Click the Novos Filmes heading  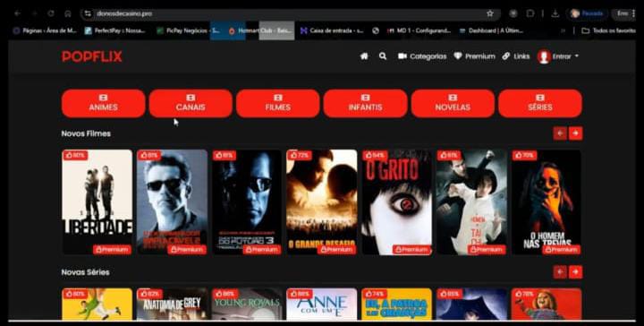tap(86, 133)
